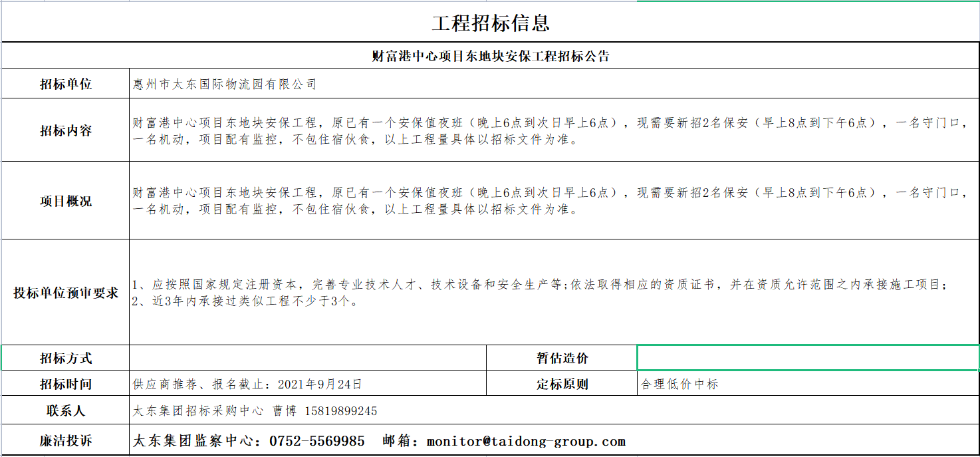Select the announcement heading 财富港中心项目东地块安保工程招标公告
Image resolution: width=980 pixels, height=457 pixels.
coord(490,57)
